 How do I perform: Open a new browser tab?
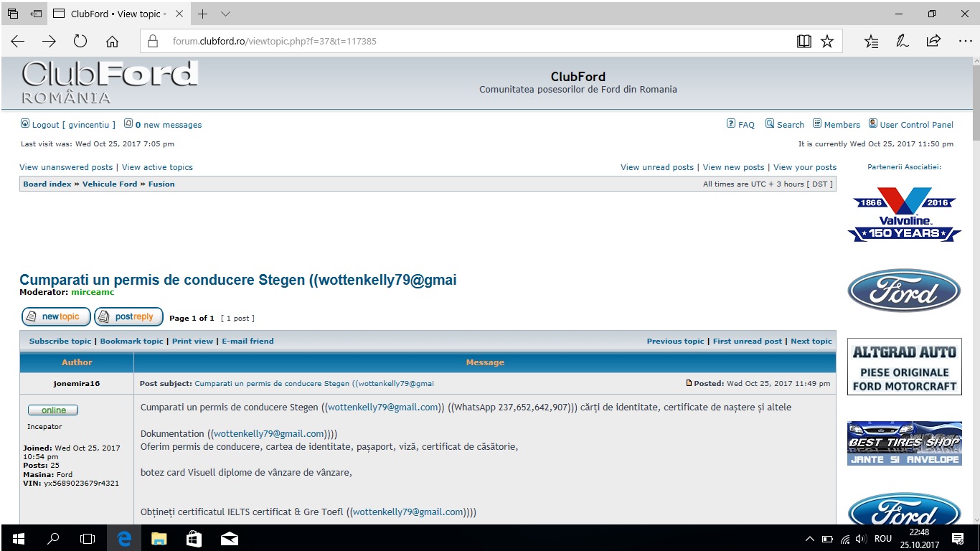tap(203, 14)
